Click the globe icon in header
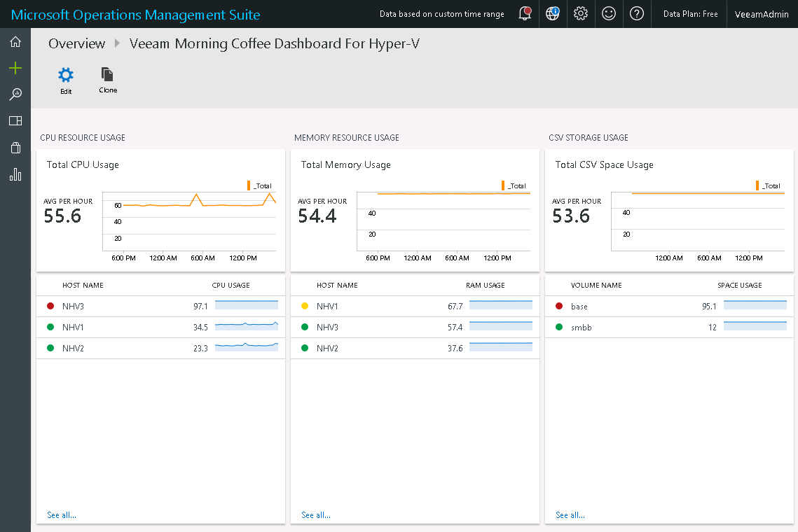798x532 pixels. coord(553,14)
